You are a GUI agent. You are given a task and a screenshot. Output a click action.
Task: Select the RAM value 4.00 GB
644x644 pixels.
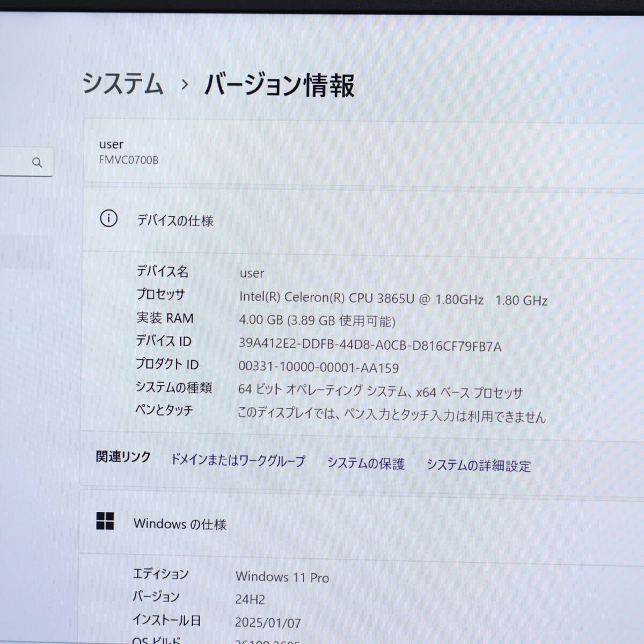pyautogui.click(x=317, y=320)
